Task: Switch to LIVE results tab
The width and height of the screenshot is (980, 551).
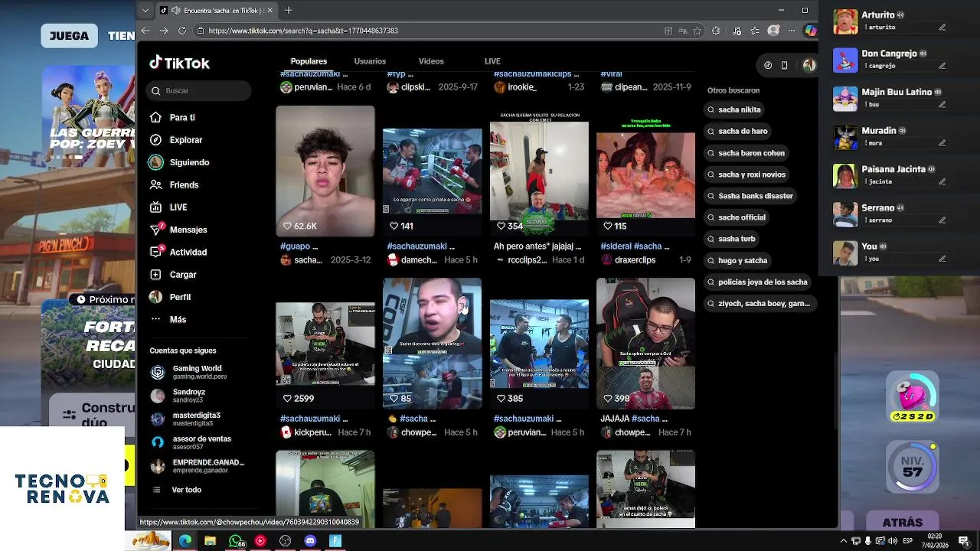Action: (x=492, y=61)
